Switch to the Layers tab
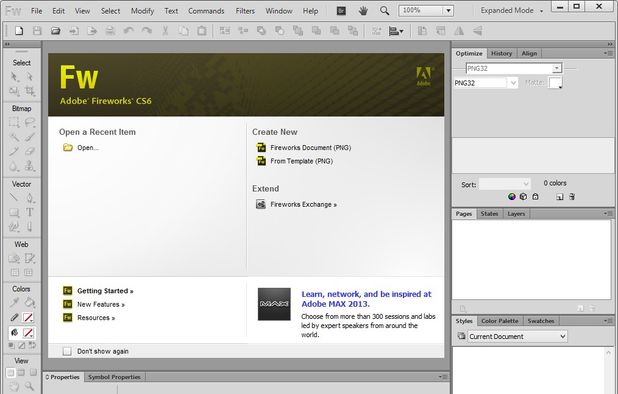 point(516,214)
